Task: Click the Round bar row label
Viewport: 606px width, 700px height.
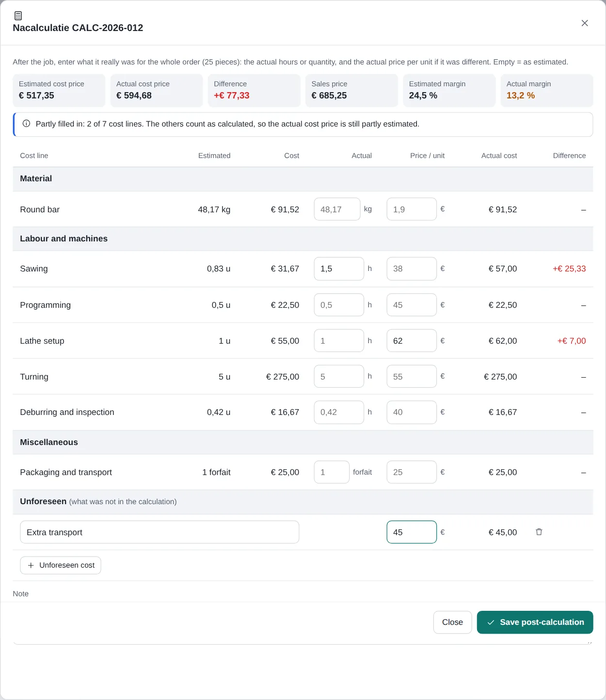Action: tap(40, 209)
